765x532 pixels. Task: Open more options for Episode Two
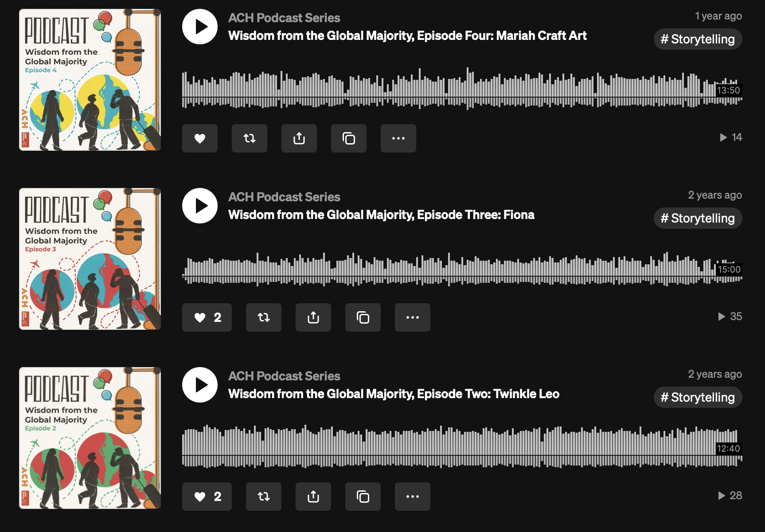(413, 497)
